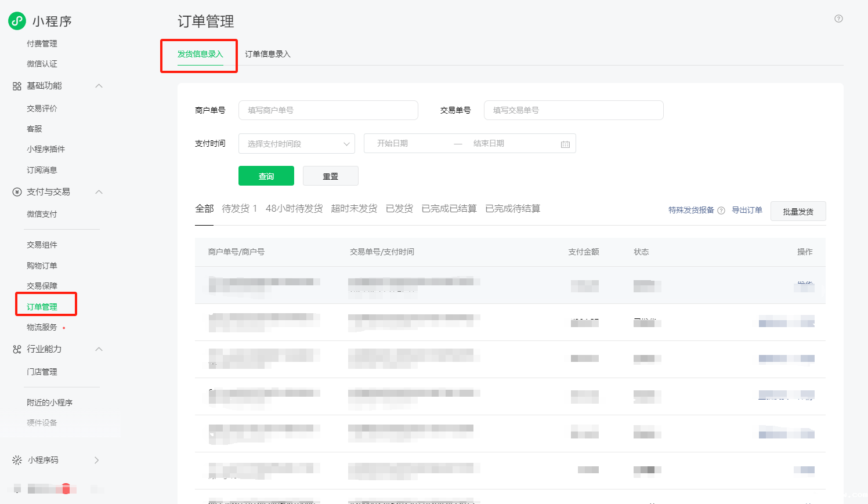The width and height of the screenshot is (868, 504).
Task: Click the 小程序码 icon in sidebar
Action: [x=17, y=460]
